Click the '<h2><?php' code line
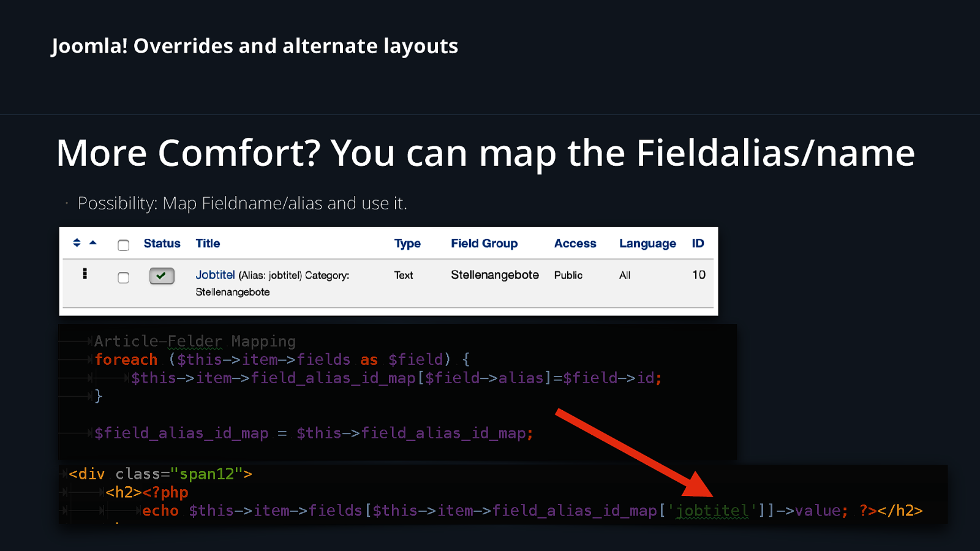 [147, 492]
